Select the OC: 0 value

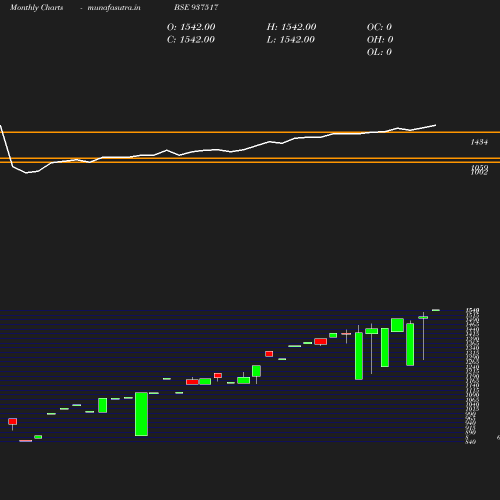[379, 27]
